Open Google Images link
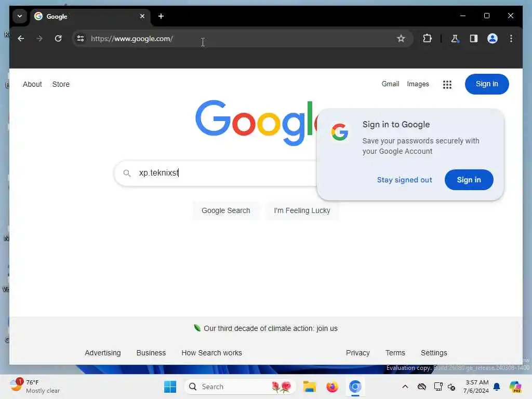Image resolution: width=532 pixels, height=399 pixels. (x=418, y=84)
